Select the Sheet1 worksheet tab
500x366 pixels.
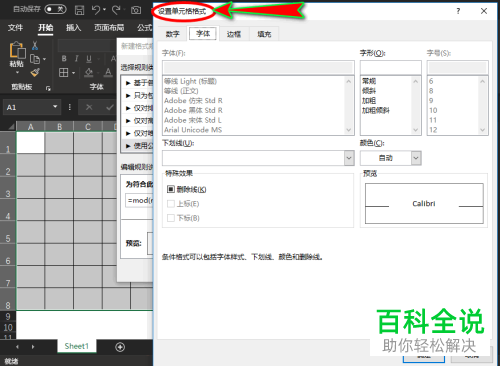[x=77, y=346]
